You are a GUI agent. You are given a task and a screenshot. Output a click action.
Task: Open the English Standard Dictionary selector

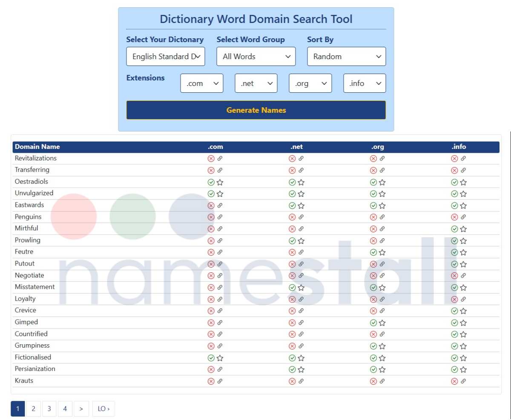point(165,56)
